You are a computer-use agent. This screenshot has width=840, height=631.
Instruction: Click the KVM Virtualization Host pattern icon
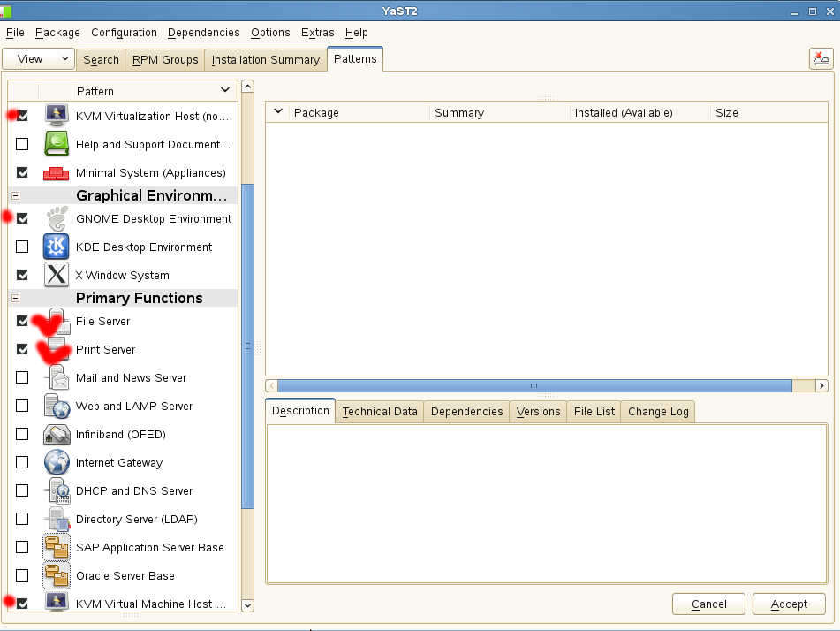(57, 115)
